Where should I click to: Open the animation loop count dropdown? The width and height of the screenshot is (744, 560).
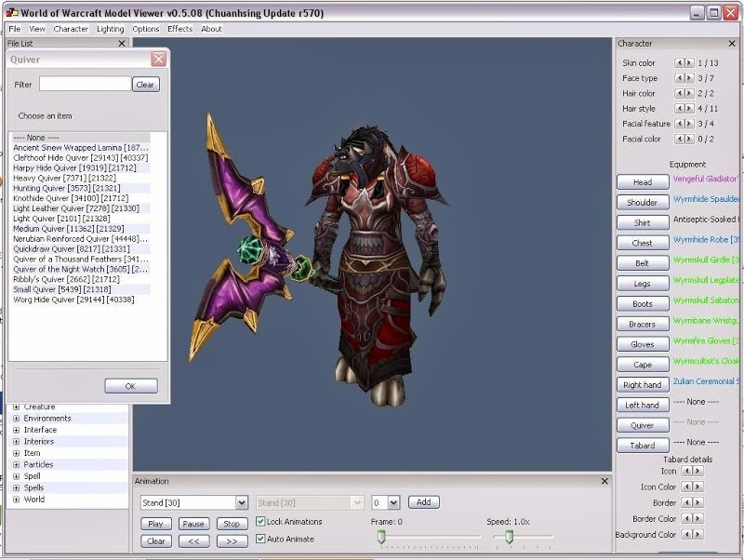click(x=393, y=502)
